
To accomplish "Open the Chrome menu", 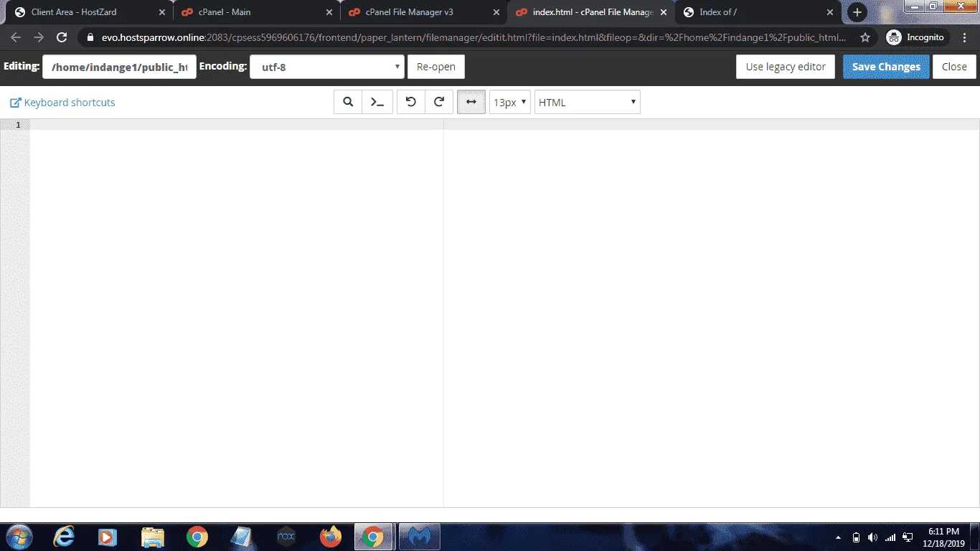I will tap(965, 37).
